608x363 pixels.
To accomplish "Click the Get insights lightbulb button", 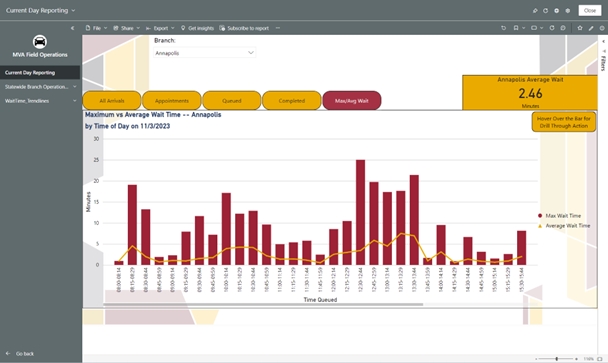I will click(x=197, y=28).
